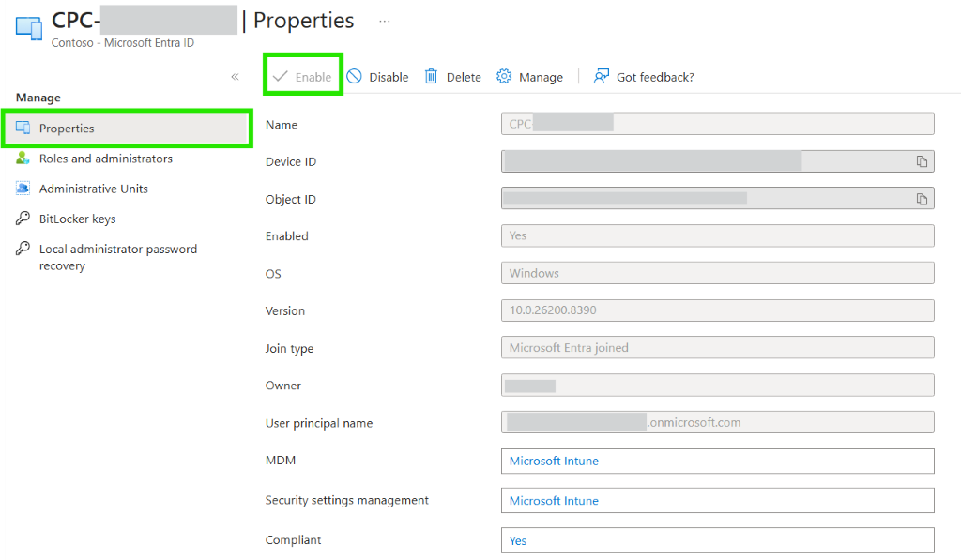Open BitLocker keys page

tap(78, 219)
